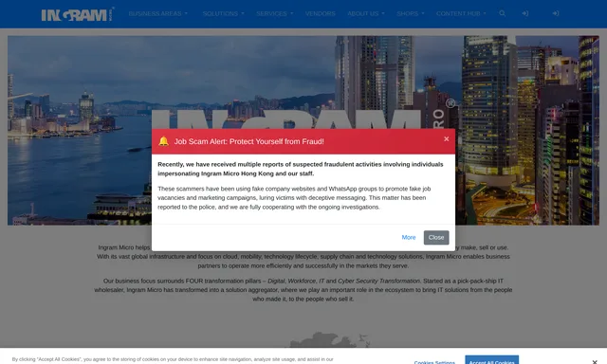The height and width of the screenshot is (364, 607).
Task: Open the search magnifier icon in the navbar
Action: [x=502, y=13]
